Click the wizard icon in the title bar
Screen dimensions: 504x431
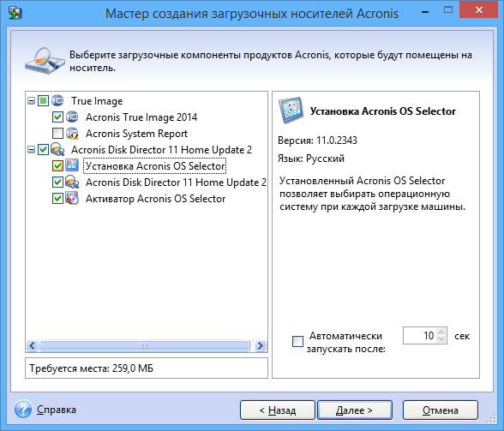(15, 13)
